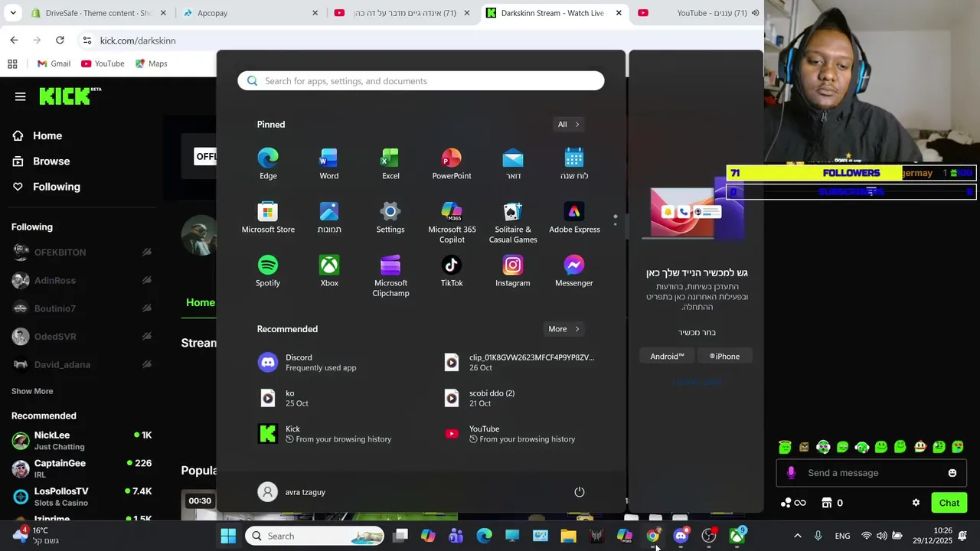Toggle notifications for Boutinio7
The width and height of the screenshot is (980, 551).
coord(146,308)
